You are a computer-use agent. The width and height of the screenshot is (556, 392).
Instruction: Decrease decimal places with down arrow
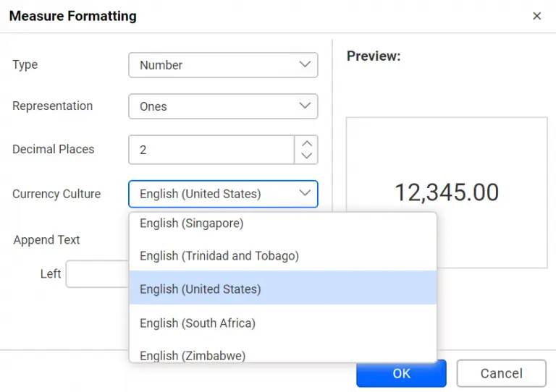coord(306,155)
